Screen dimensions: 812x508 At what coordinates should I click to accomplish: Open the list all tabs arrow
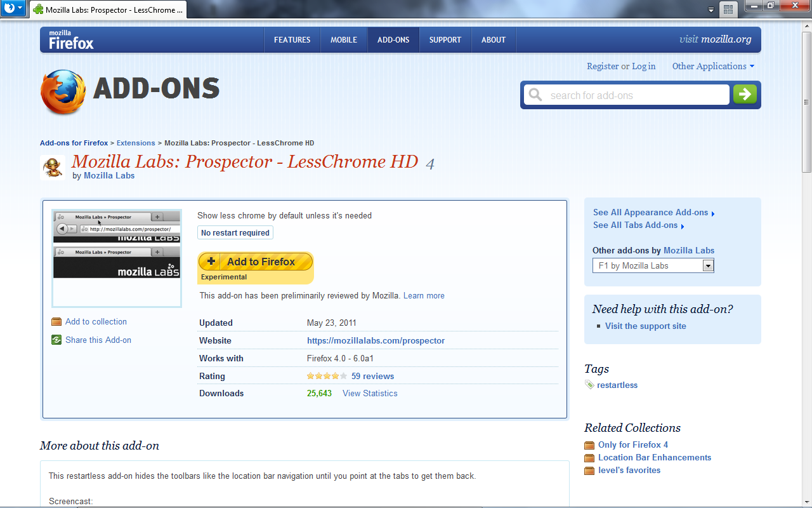point(711,10)
